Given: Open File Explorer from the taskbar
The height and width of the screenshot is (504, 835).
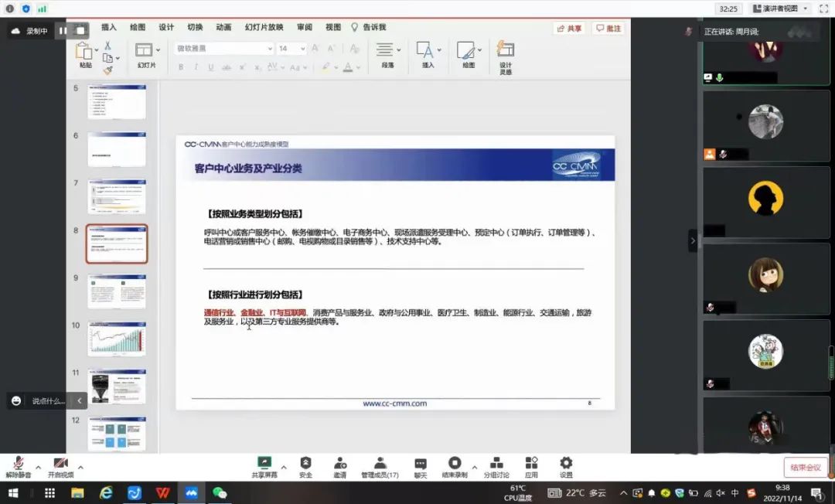Looking at the screenshot, I should point(78,493).
